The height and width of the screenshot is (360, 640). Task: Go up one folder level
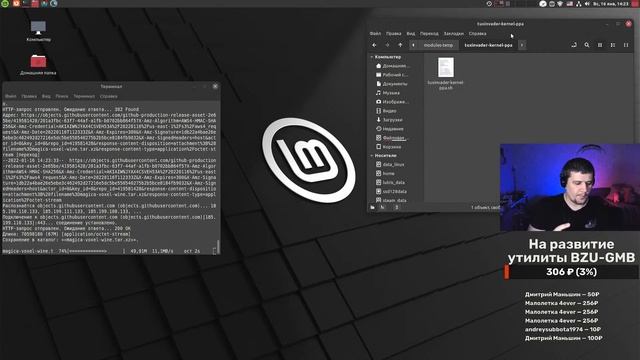pos(400,45)
